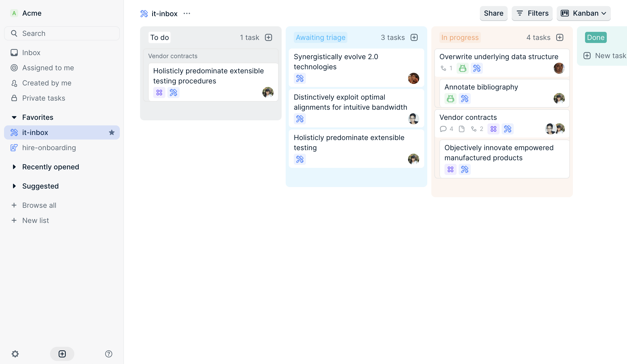Open the Filters button
The height and width of the screenshot is (364, 627).
click(532, 13)
